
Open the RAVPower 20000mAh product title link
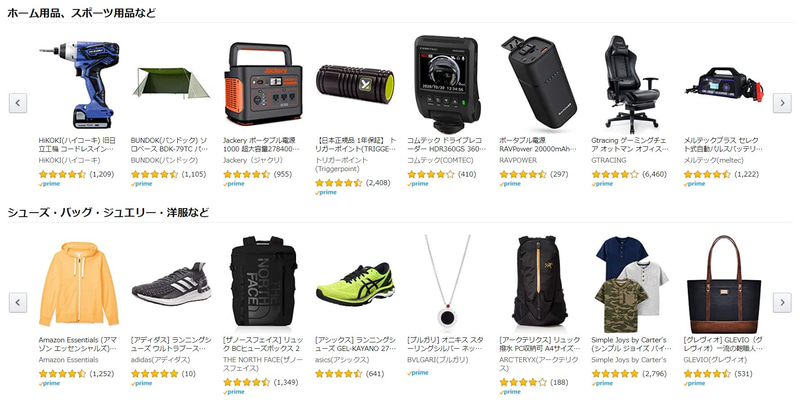pyautogui.click(x=538, y=144)
